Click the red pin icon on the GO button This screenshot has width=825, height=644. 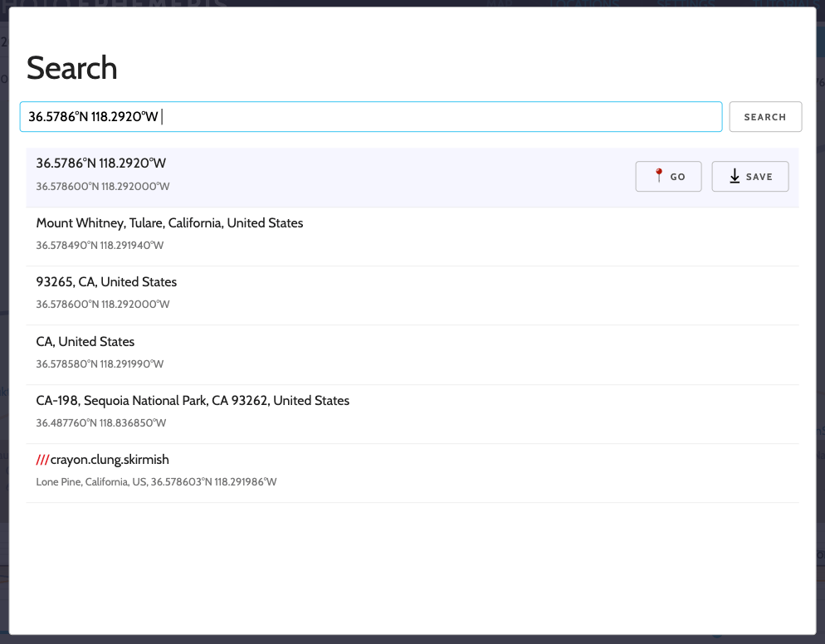pyautogui.click(x=659, y=176)
